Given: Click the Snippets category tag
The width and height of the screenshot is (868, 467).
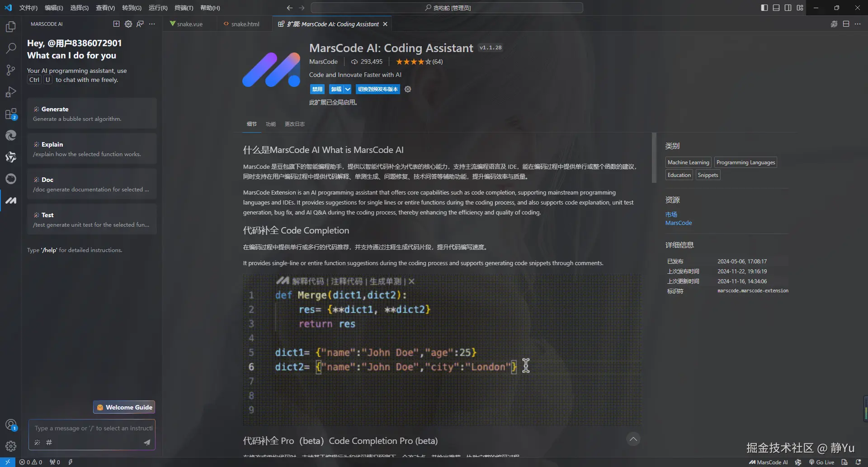Looking at the screenshot, I should [708, 175].
